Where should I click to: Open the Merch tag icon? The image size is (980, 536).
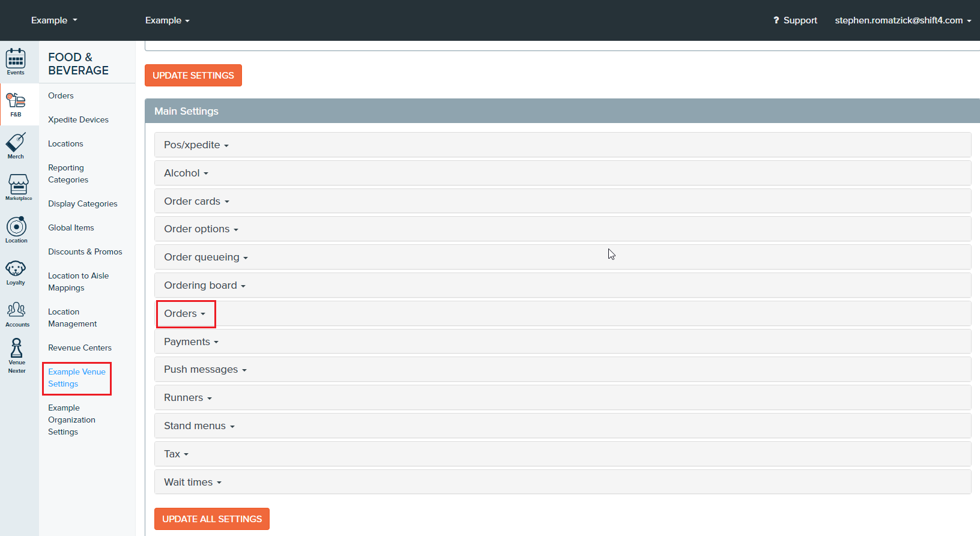click(x=16, y=146)
